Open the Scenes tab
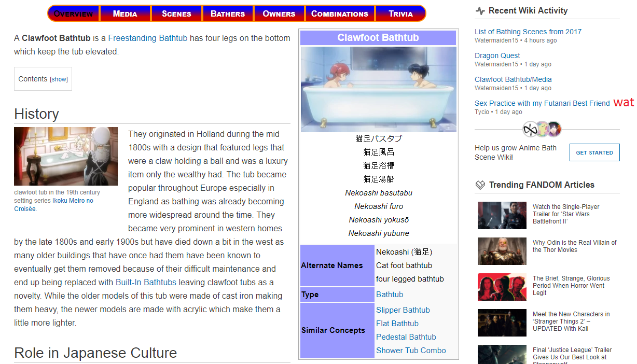The width and height of the screenshot is (637, 364). (176, 13)
